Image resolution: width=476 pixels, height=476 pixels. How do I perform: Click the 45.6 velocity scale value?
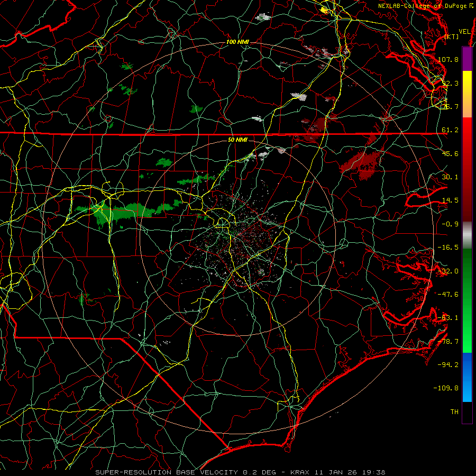(450, 153)
